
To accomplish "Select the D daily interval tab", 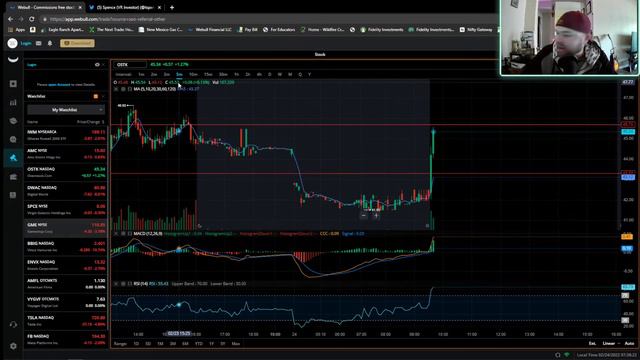I will point(269,75).
